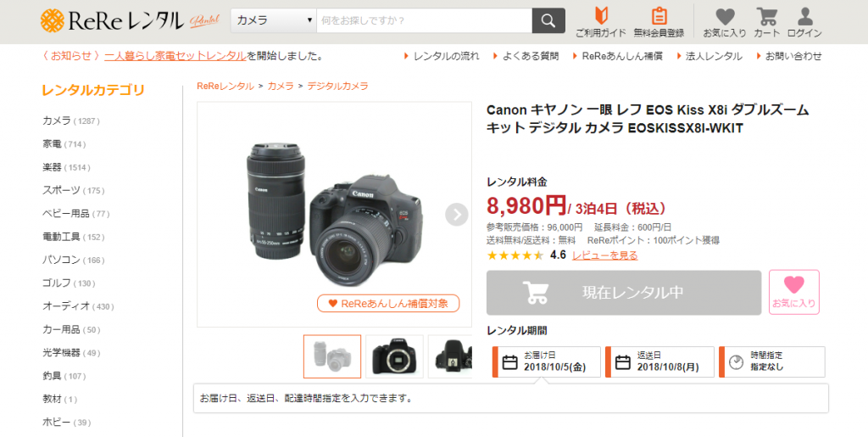Select camera top view thumbnail
868x437 pixels.
(x=450, y=356)
